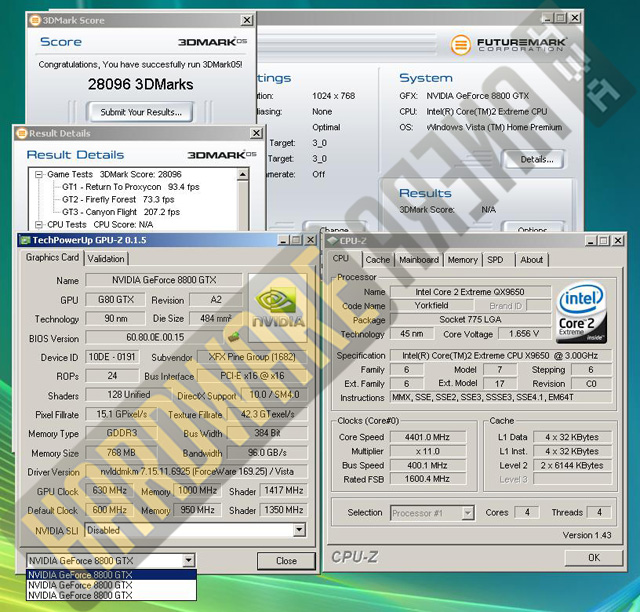Click the Bus Speed 400.1 MHz value
The height and width of the screenshot is (612, 640).
tap(427, 465)
